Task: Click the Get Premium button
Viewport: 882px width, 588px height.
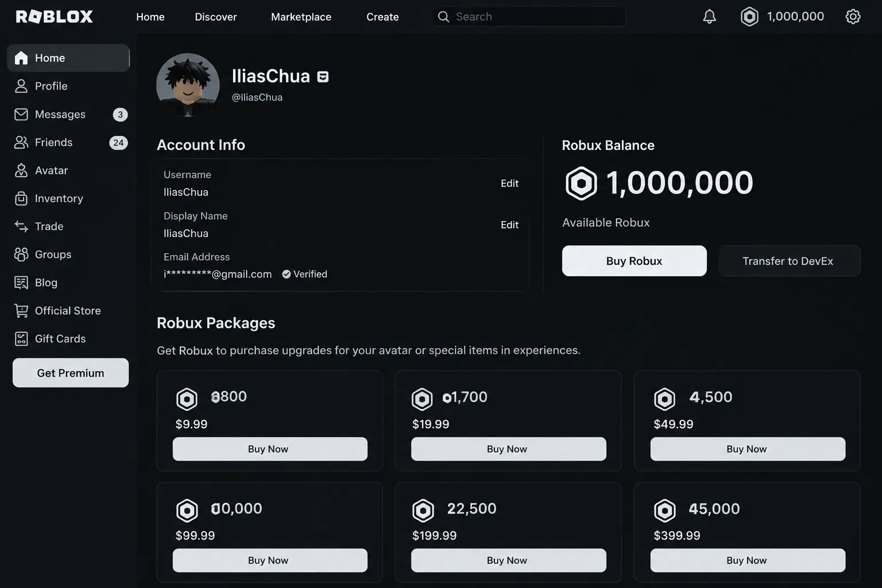Action: (x=71, y=373)
